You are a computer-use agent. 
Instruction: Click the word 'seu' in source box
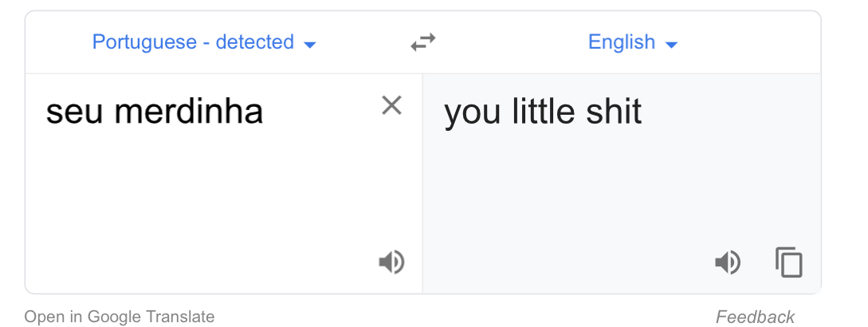[x=74, y=113]
